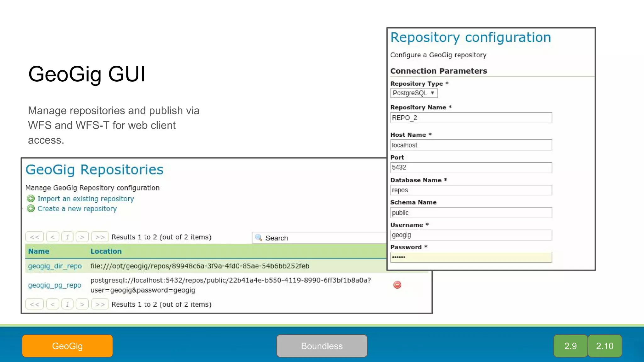Focus the Username field containing geogig

(x=471, y=235)
